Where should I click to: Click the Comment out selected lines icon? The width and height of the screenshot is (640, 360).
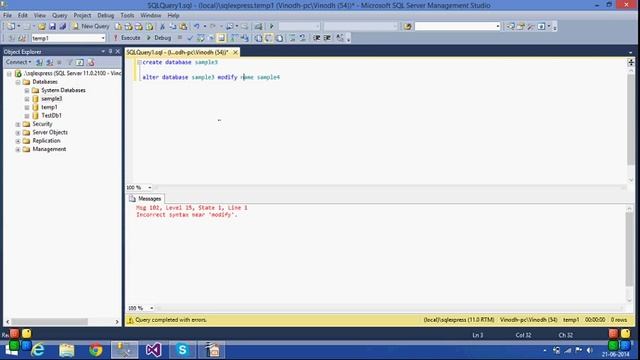(293, 38)
